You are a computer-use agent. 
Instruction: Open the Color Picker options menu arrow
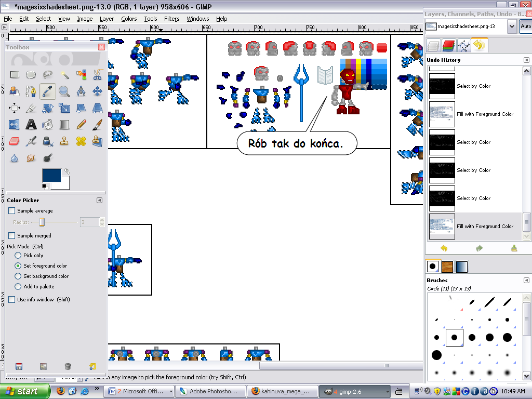click(99, 201)
